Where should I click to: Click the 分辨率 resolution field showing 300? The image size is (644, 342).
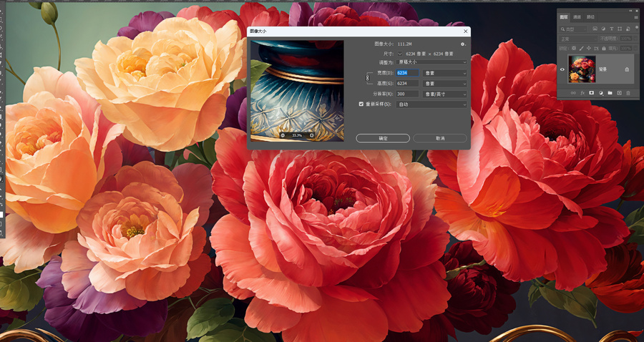[407, 94]
